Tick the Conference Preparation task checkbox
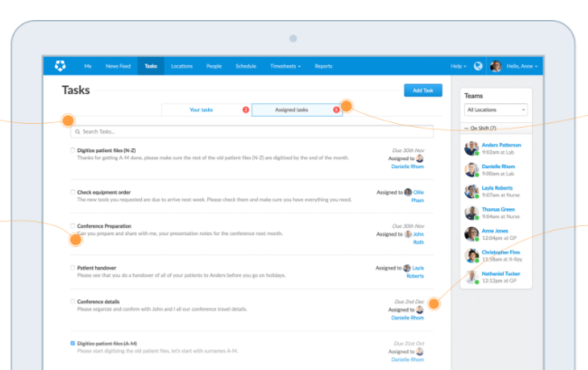Image resolution: width=588 pixels, height=370 pixels. (x=72, y=225)
